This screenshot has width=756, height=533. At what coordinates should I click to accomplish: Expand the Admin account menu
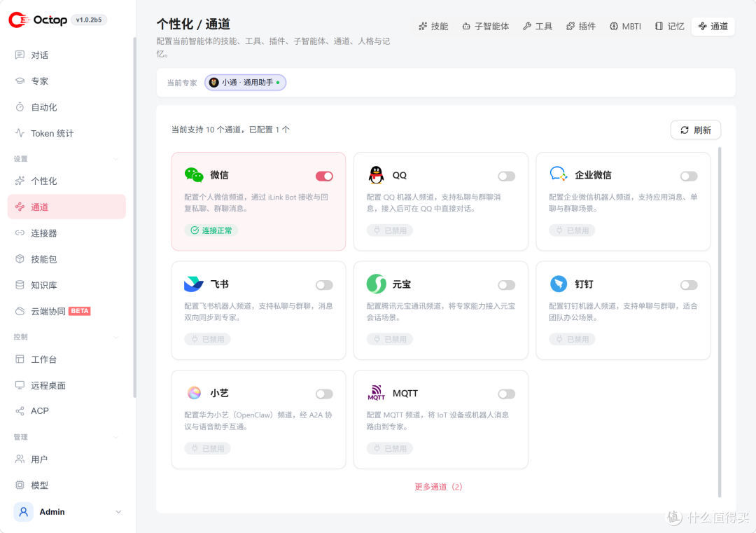(118, 512)
